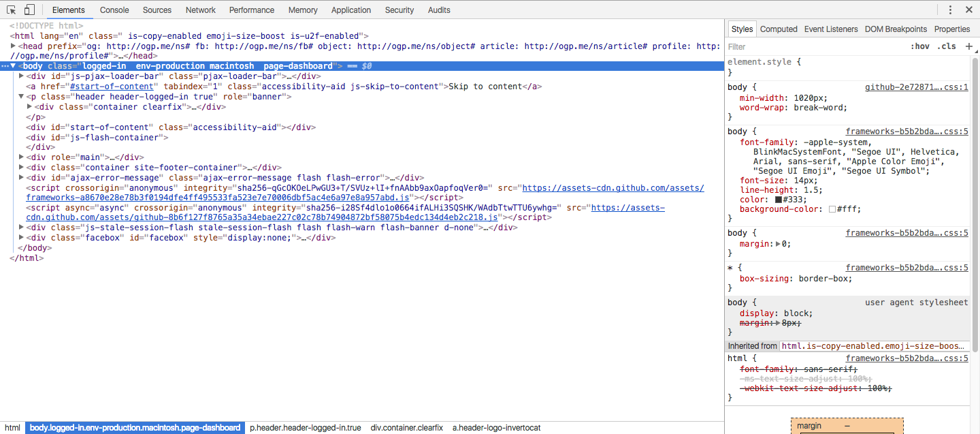
Task: Expand the container clearfix div
Action: point(29,107)
